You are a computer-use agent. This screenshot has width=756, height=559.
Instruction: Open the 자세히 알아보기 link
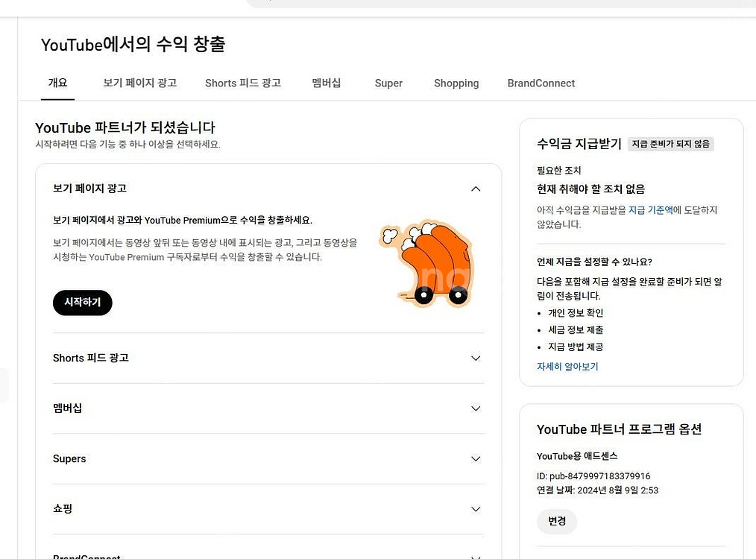click(x=567, y=367)
